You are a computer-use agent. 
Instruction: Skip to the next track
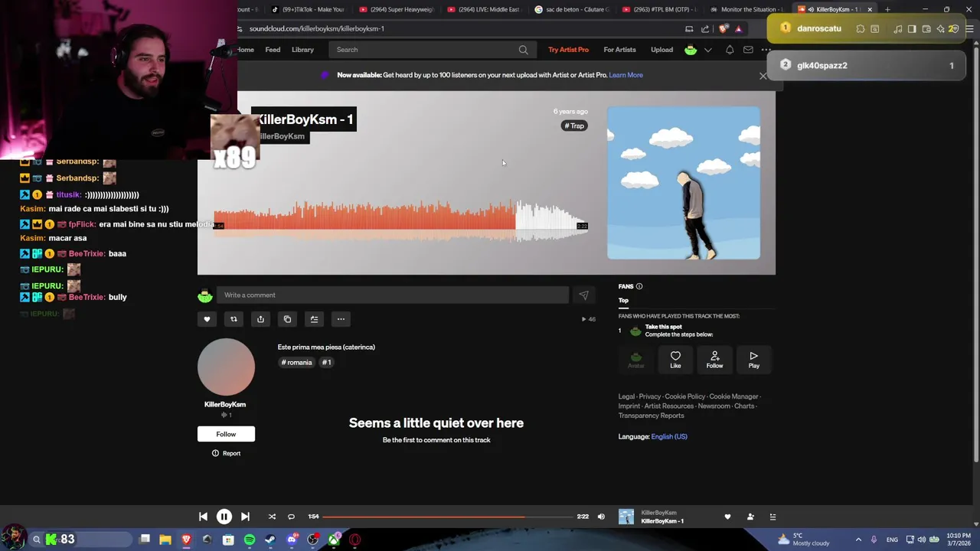tap(245, 517)
